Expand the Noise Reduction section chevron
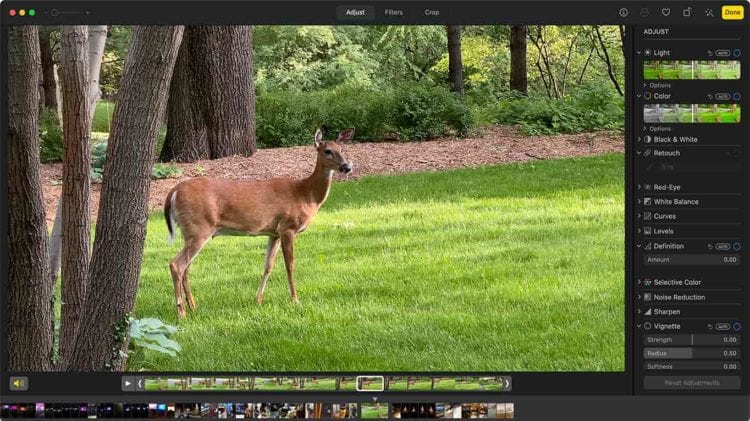The image size is (750, 421). 639,297
